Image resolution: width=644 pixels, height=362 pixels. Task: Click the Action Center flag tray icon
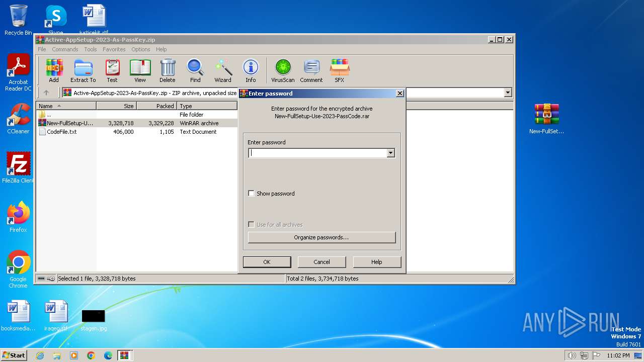click(x=596, y=355)
